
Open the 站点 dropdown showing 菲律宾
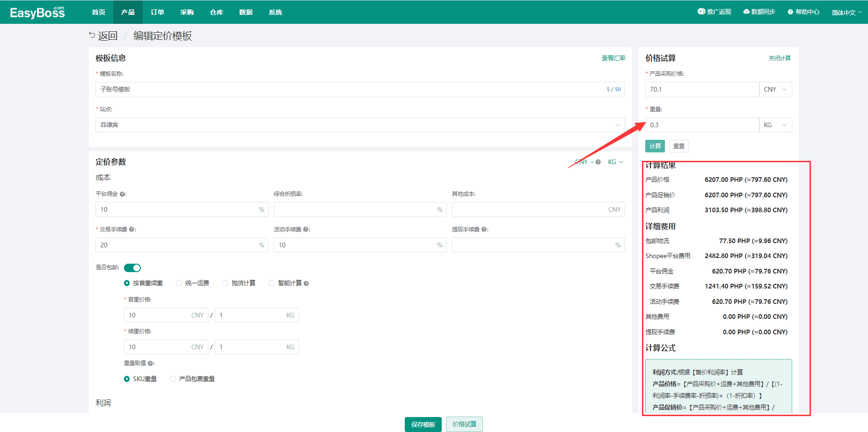click(360, 125)
